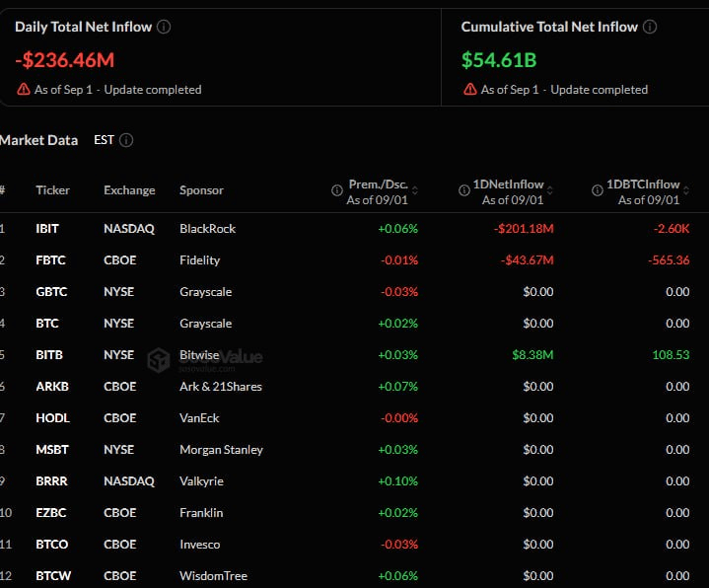The height and width of the screenshot is (588, 709).
Task: Click BRRR's +0.10% premium value
Action: click(398, 481)
